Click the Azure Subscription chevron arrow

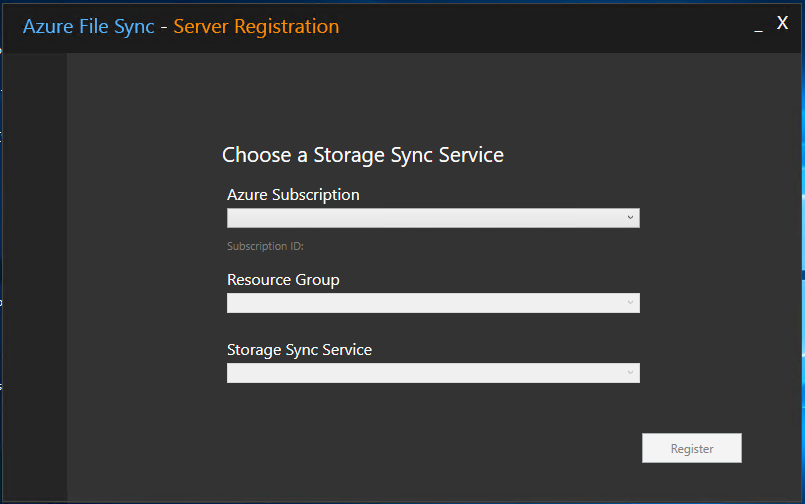coord(630,217)
